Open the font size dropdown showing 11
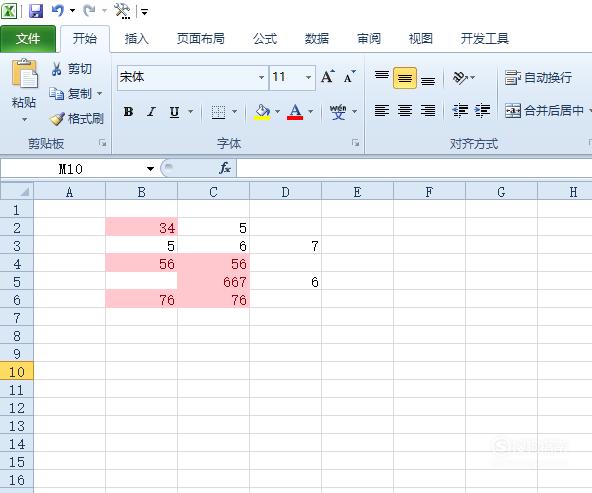Screen dimensions: 592x493 [x=308, y=77]
